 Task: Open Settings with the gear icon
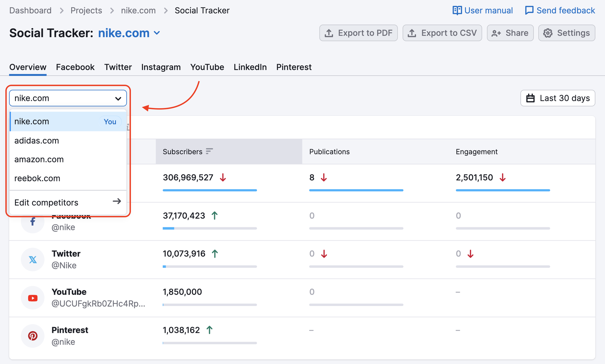coord(548,33)
